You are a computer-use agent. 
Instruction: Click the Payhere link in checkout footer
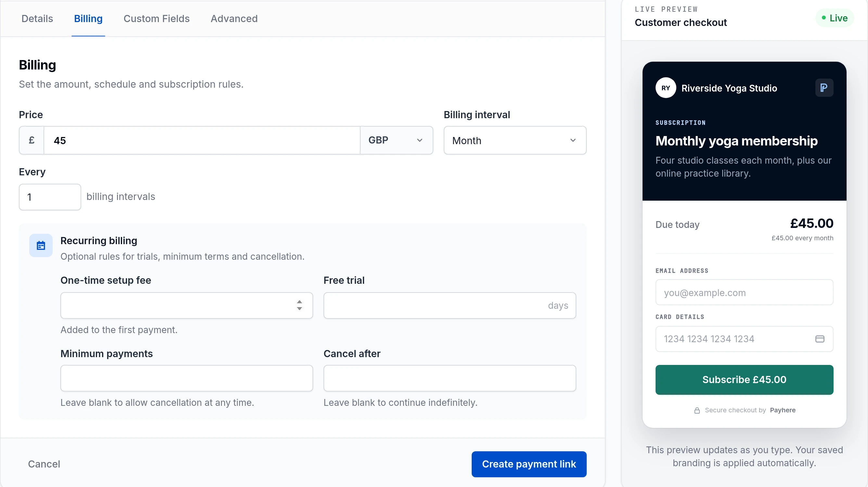pyautogui.click(x=783, y=410)
